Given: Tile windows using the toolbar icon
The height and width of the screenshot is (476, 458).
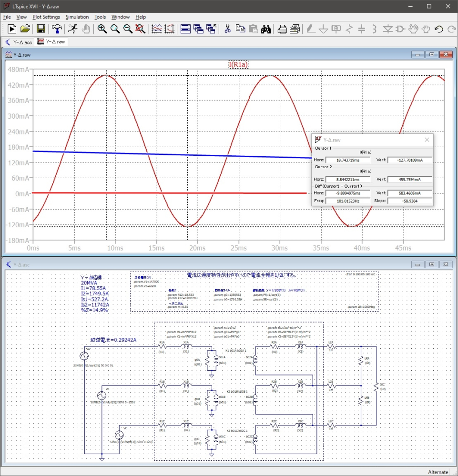Looking at the screenshot, I should coord(186,29).
